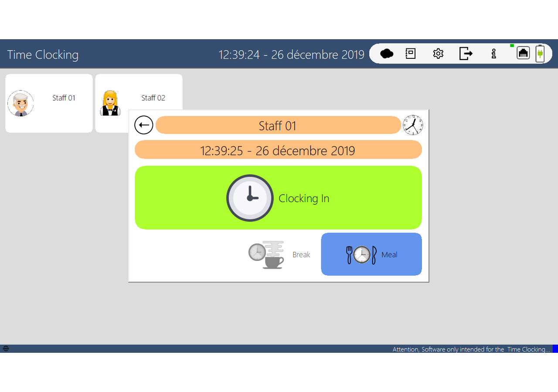The height and width of the screenshot is (392, 558).
Task: Click the blue indicator at bottom-right corner
Action: click(556, 349)
